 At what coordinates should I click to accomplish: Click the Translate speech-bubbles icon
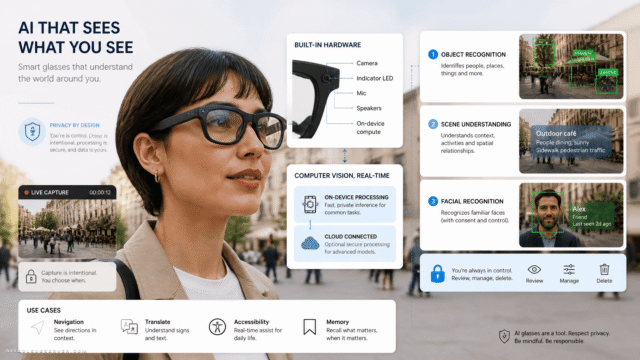click(x=129, y=327)
